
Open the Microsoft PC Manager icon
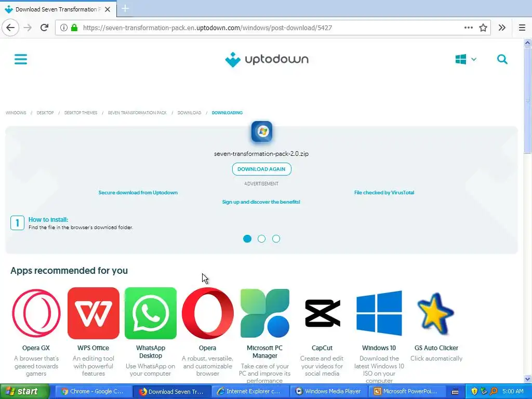click(x=264, y=313)
